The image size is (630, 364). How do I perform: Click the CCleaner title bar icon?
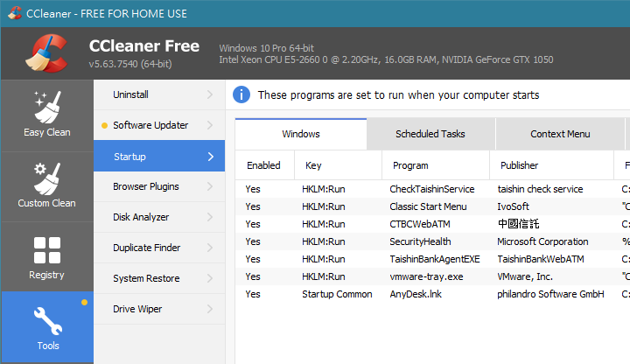pyautogui.click(x=15, y=13)
